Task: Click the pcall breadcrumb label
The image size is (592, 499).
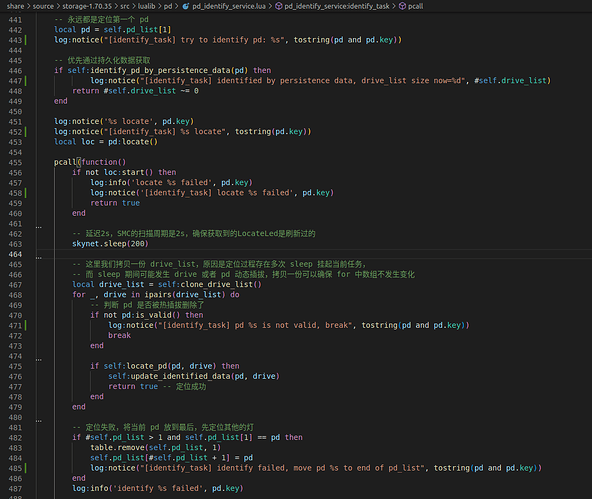Action: point(416,6)
